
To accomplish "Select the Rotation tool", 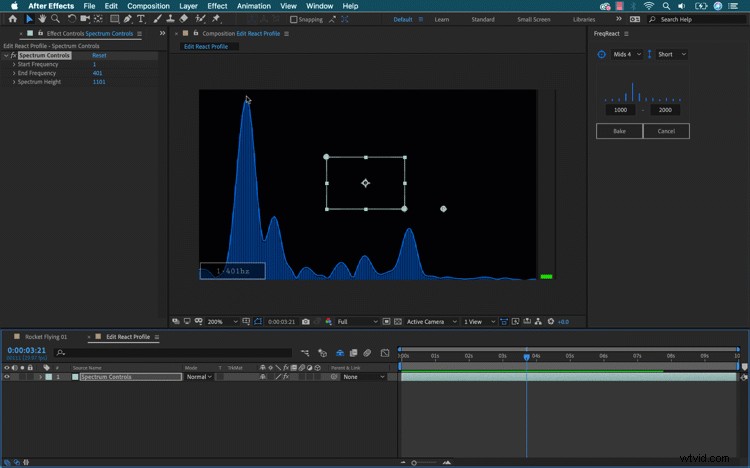I will coord(71,19).
